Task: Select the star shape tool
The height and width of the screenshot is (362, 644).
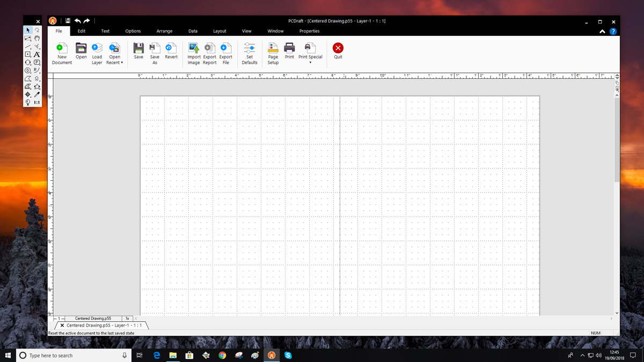Action: [x=36, y=87]
